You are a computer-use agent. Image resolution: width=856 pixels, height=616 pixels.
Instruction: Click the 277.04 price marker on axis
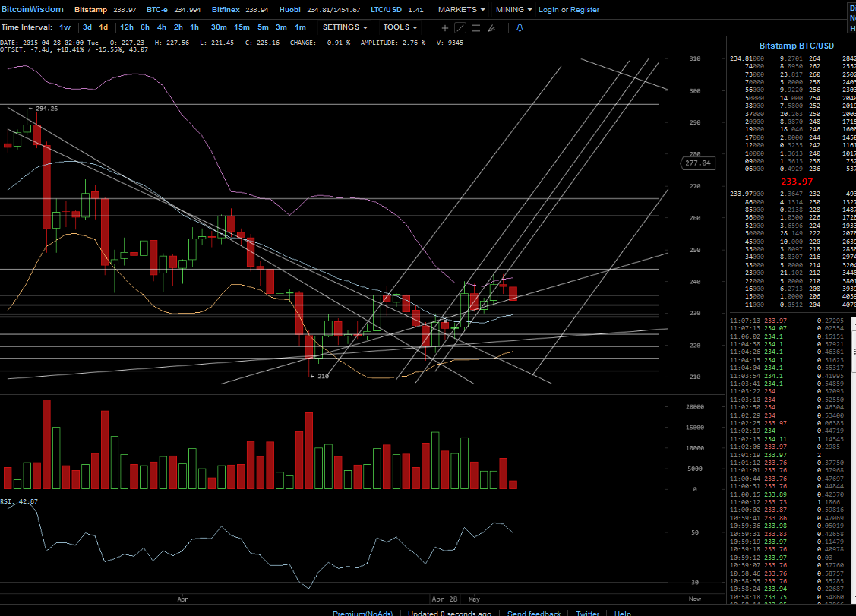[698, 163]
